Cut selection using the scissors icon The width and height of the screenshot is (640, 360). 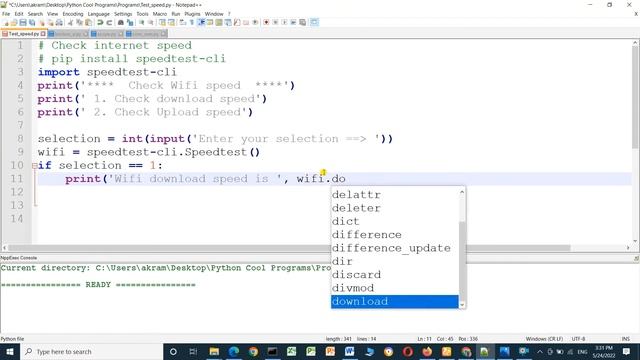[70, 22]
